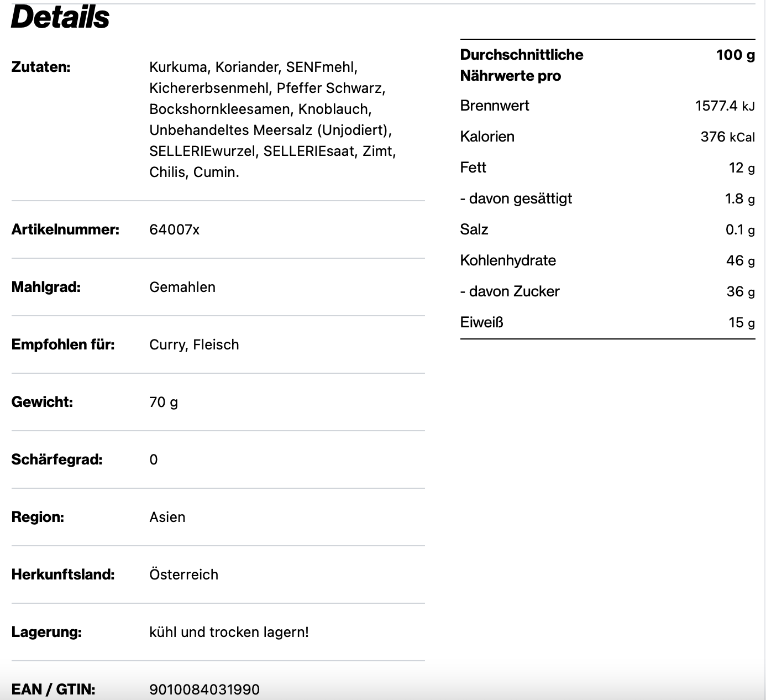Click the Salz value 0.1 g
This screenshot has width=766, height=700.
(x=740, y=229)
